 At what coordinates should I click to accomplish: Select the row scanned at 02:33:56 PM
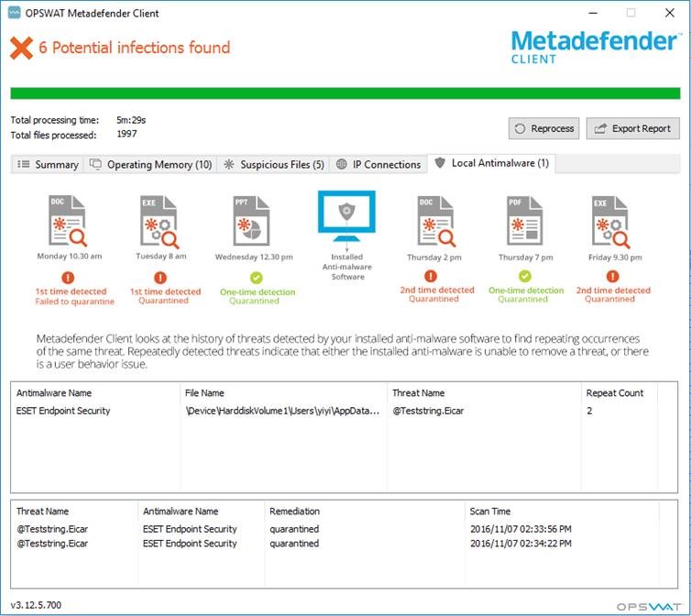point(345,529)
